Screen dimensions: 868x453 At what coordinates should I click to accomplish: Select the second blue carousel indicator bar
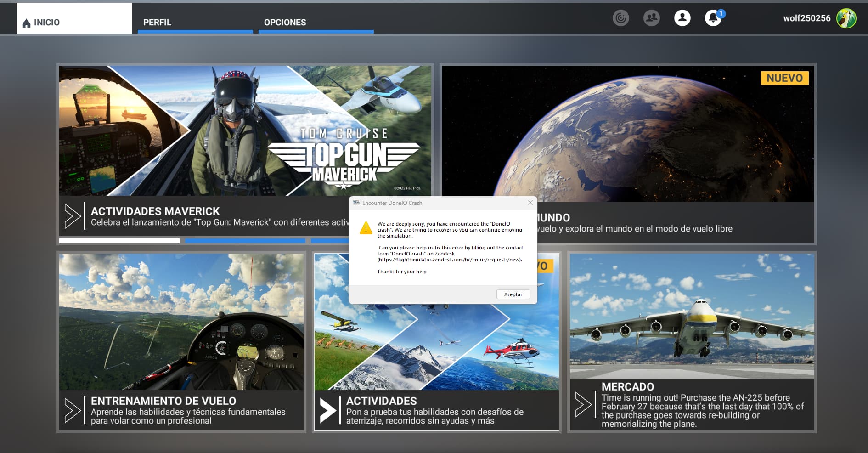(x=245, y=241)
